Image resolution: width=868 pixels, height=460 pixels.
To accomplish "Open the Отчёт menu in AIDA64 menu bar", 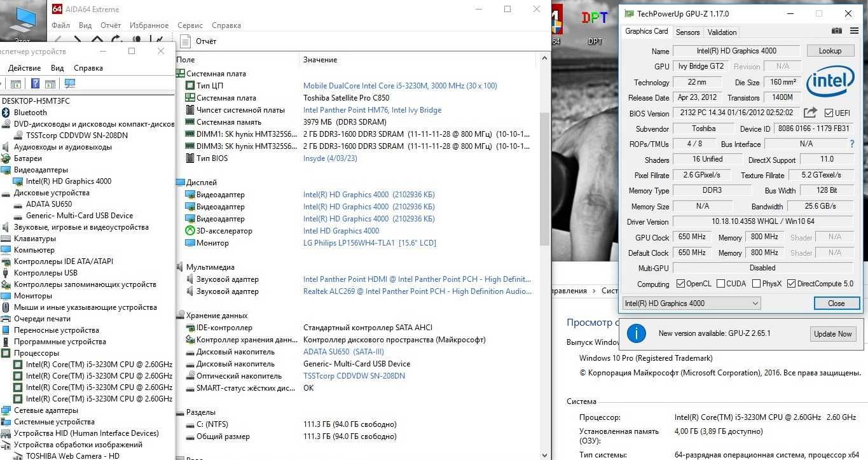I will coord(111,25).
